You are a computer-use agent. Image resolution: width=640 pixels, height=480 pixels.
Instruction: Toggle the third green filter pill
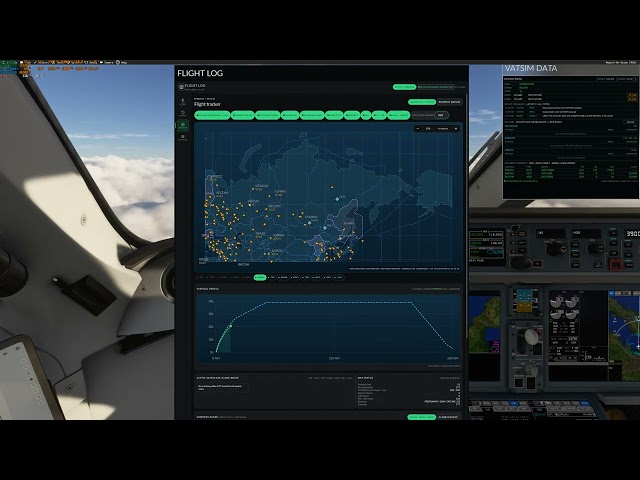tap(267, 116)
